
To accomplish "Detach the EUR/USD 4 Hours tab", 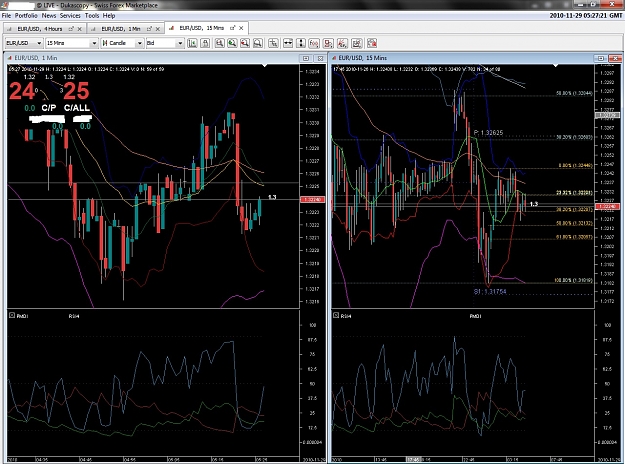I will (x=71, y=29).
